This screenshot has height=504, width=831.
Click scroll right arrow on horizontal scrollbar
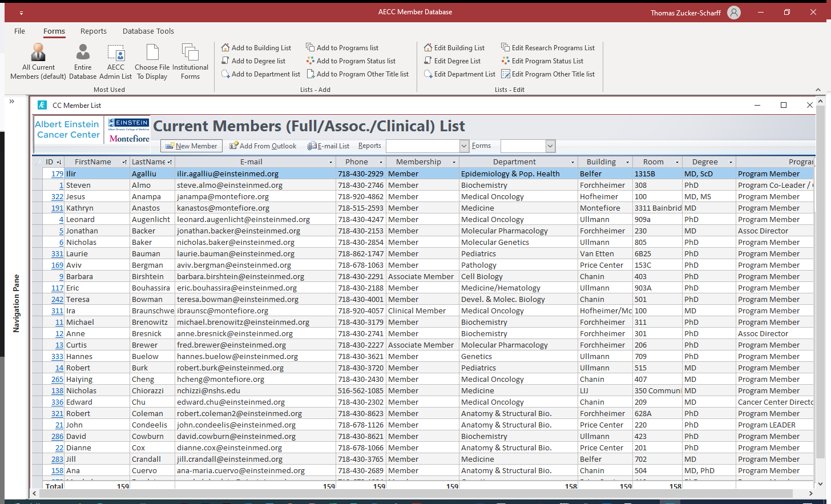pos(810,493)
